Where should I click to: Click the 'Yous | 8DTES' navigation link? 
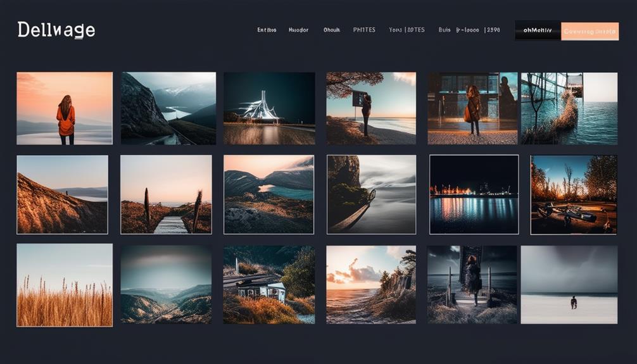(407, 30)
